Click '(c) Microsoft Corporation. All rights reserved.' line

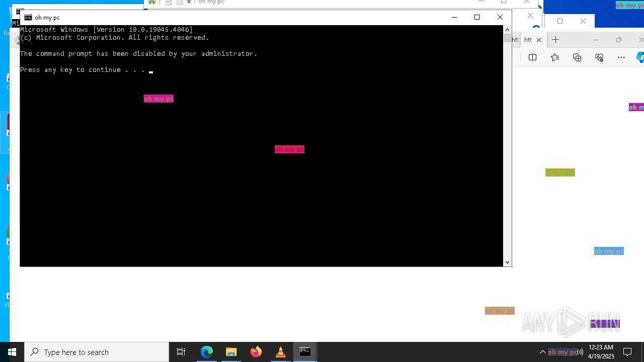pos(115,38)
